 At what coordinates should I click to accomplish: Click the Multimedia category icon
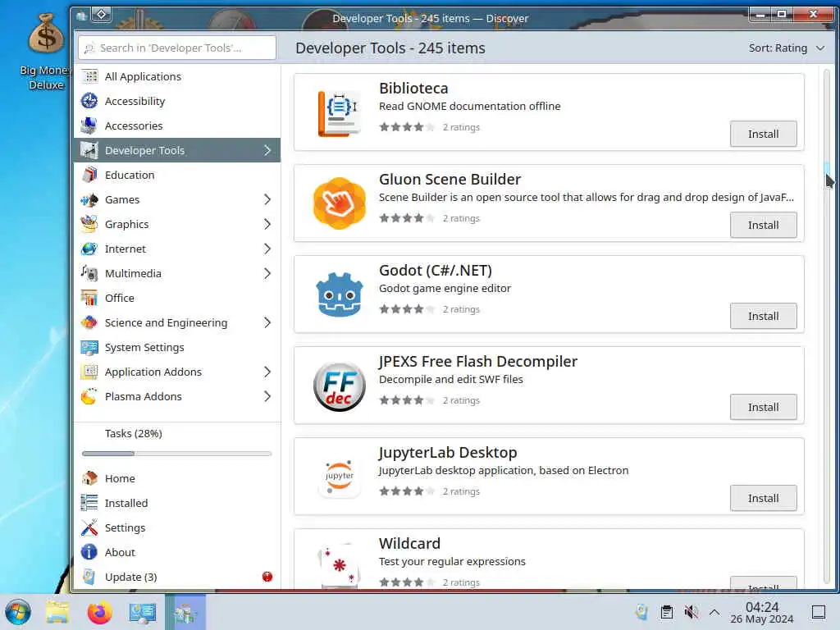coord(89,274)
